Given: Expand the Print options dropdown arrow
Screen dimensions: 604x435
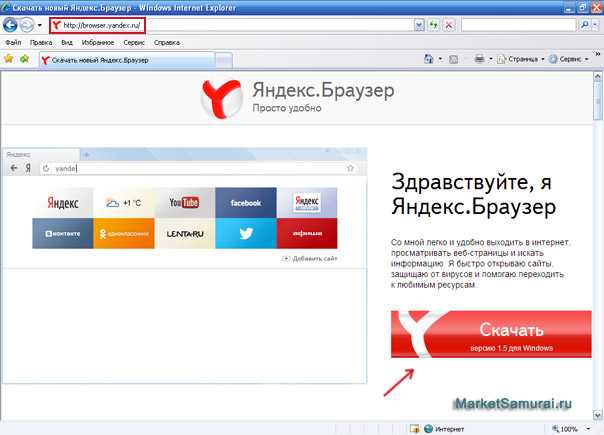Looking at the screenshot, I should click(490, 59).
